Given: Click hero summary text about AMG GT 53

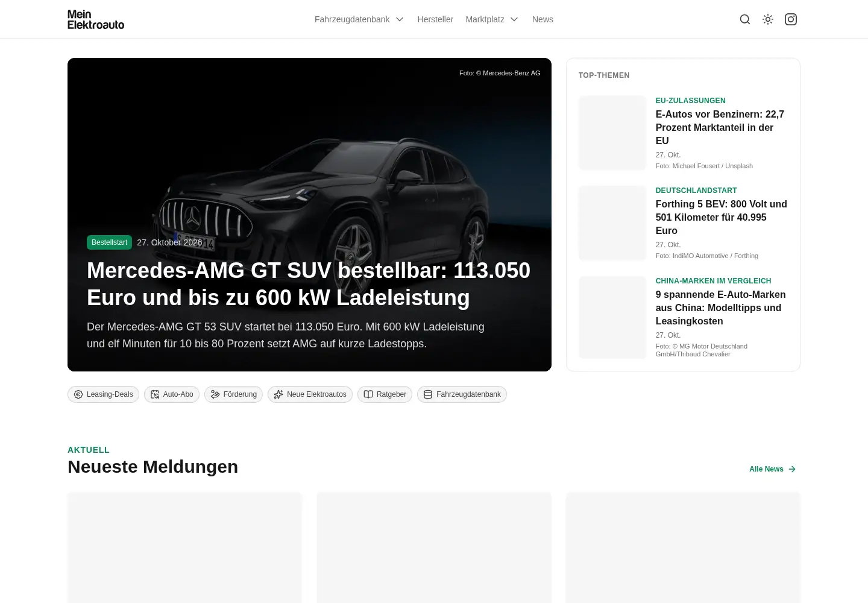Looking at the screenshot, I should 286,335.
